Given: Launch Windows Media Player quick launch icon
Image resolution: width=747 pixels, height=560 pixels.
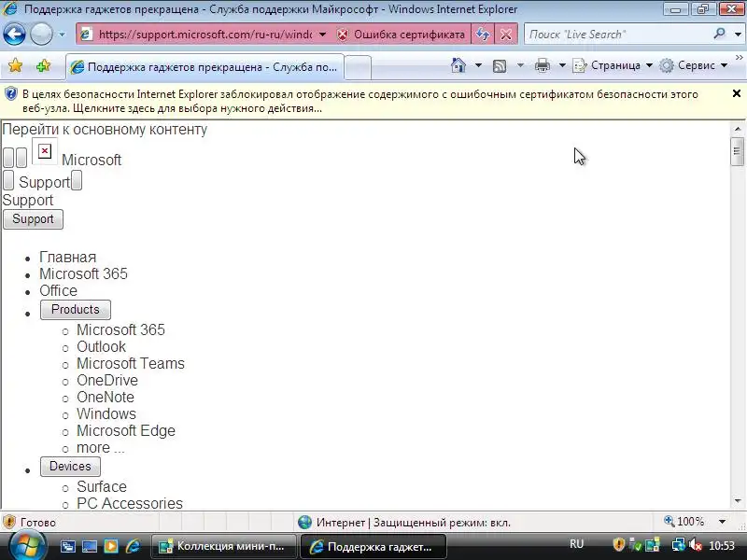Looking at the screenshot, I should click(111, 546).
